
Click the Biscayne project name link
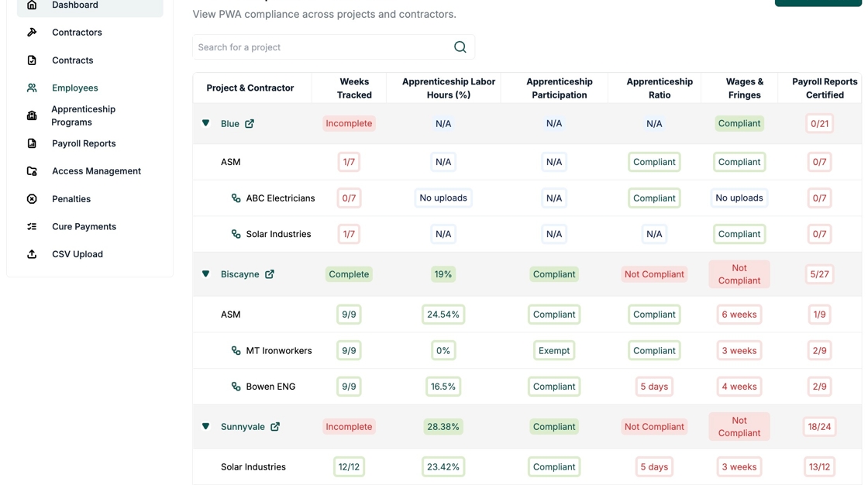pyautogui.click(x=239, y=274)
